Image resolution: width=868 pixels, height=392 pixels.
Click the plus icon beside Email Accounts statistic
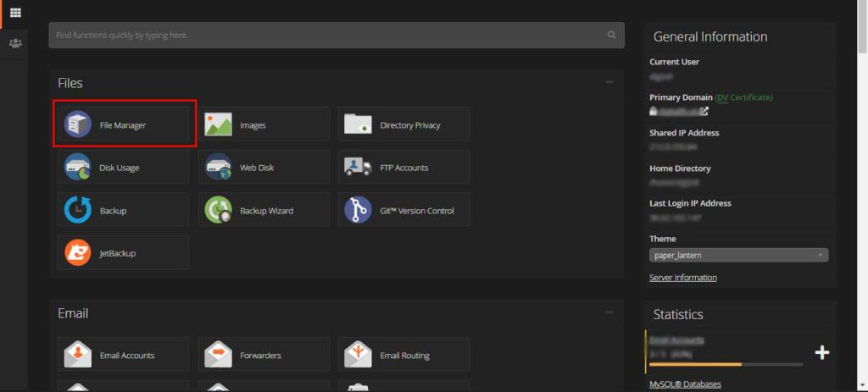click(822, 352)
